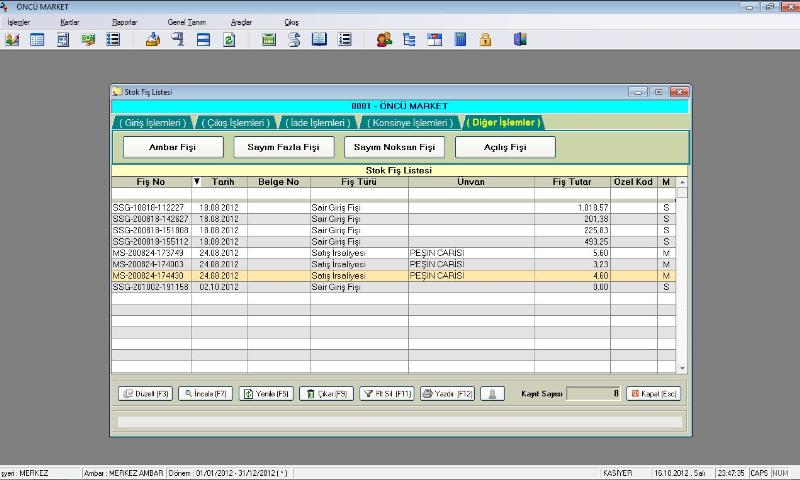Viewport: 800px width, 480px height.
Task: Click the Yenile (F5) button
Action: tap(266, 394)
